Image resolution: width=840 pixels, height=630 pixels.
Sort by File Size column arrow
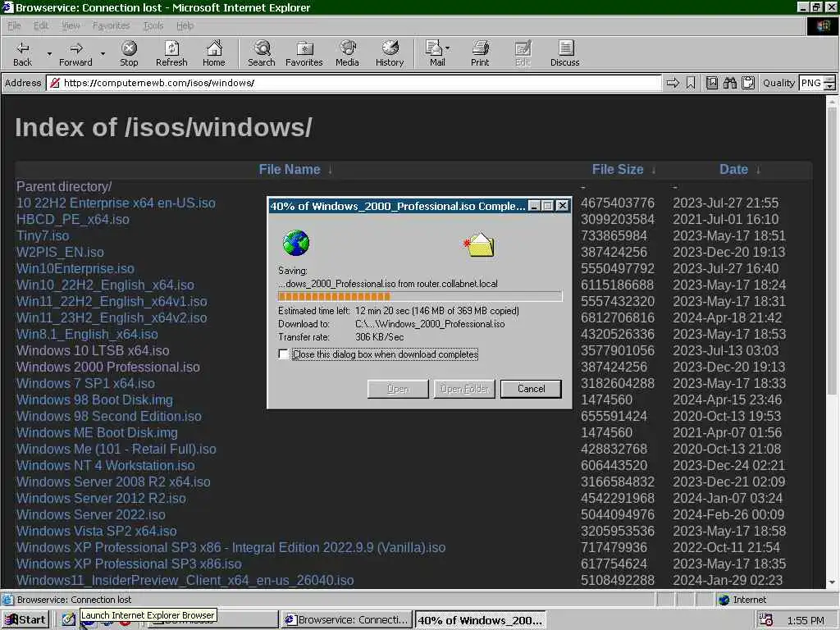pyautogui.click(x=654, y=170)
